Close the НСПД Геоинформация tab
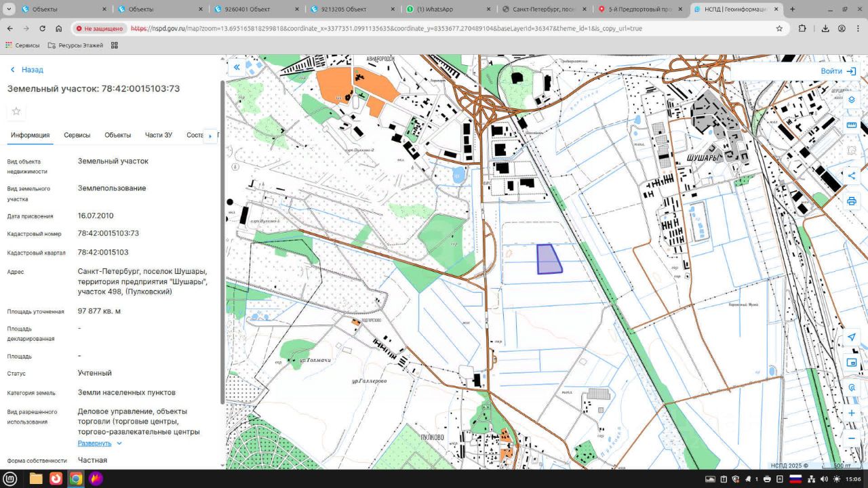The height and width of the screenshot is (488, 868). (x=776, y=9)
